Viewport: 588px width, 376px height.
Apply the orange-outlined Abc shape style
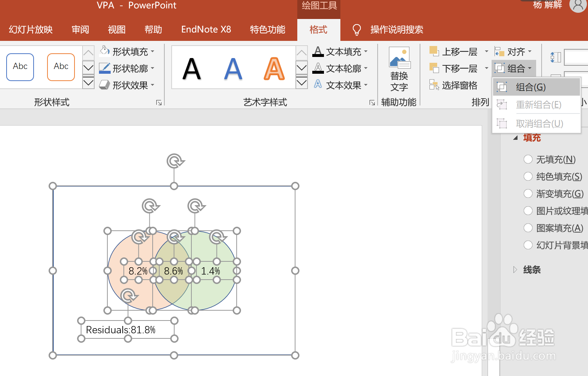click(x=61, y=67)
